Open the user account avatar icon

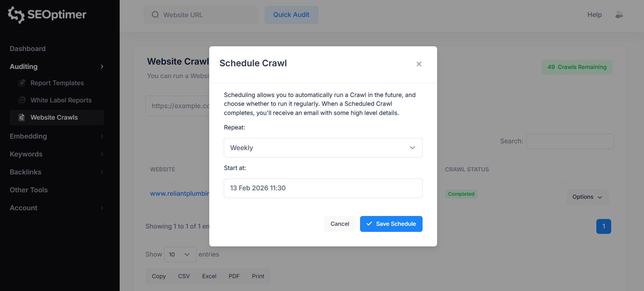point(619,15)
